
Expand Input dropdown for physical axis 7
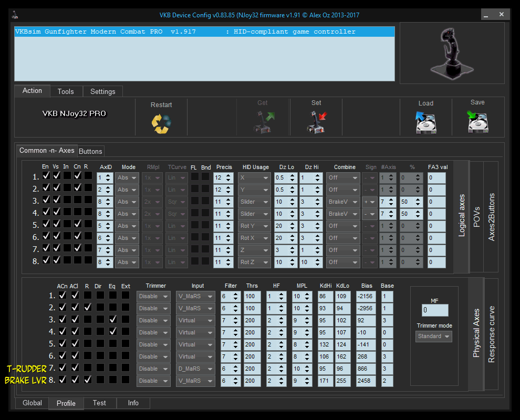click(x=195, y=369)
